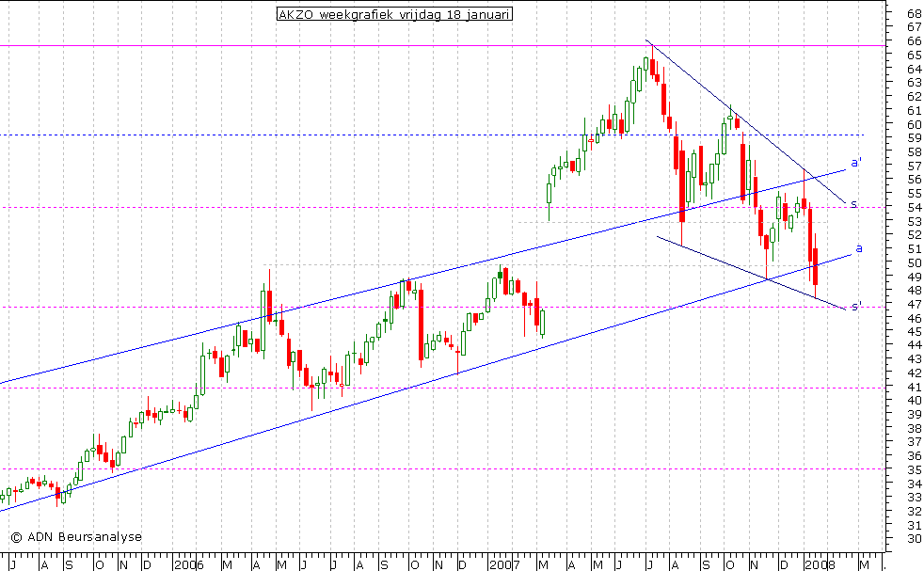Select price label 52 on the price axis
The width and height of the screenshot is (924, 571).
point(915,235)
